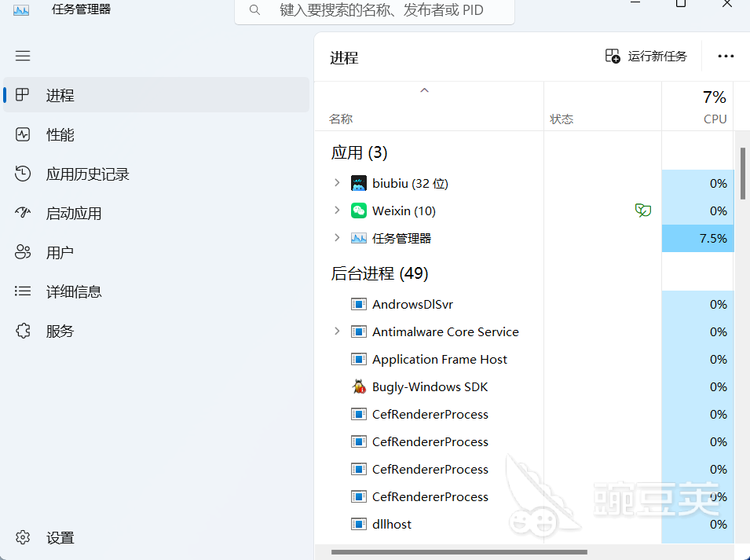Open the hamburger navigation menu

(x=23, y=56)
